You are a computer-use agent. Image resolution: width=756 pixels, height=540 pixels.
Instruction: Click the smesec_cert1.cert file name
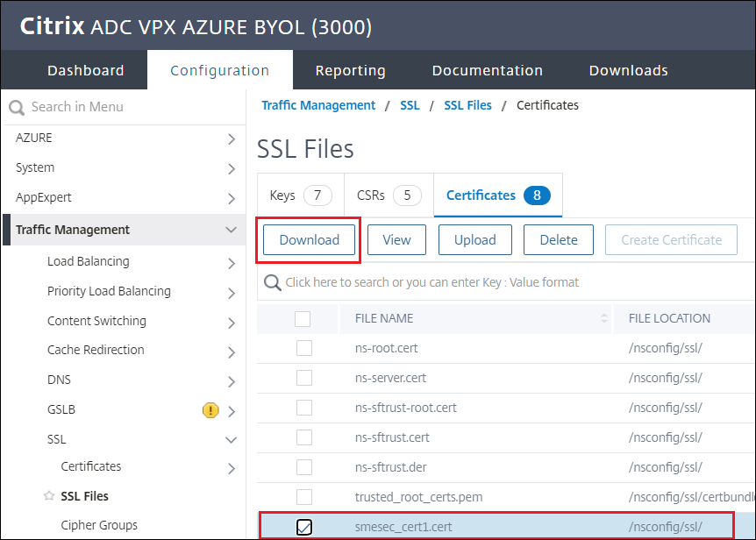403,527
